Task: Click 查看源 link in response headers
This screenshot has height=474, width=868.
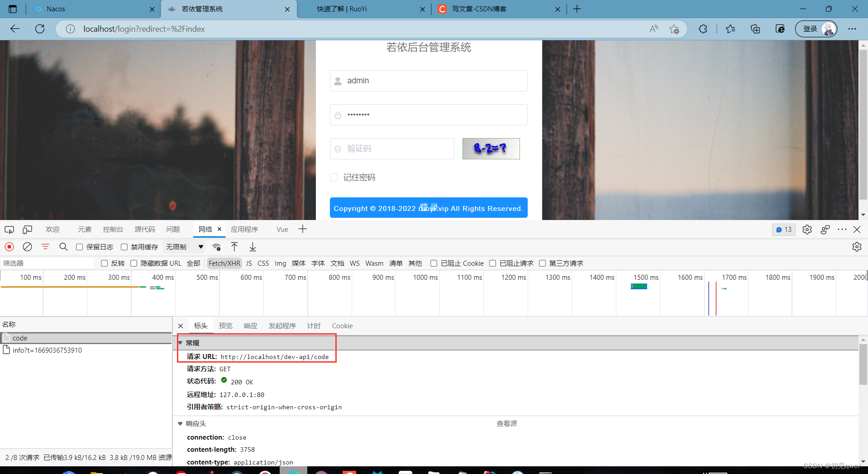Action: [x=506, y=424]
